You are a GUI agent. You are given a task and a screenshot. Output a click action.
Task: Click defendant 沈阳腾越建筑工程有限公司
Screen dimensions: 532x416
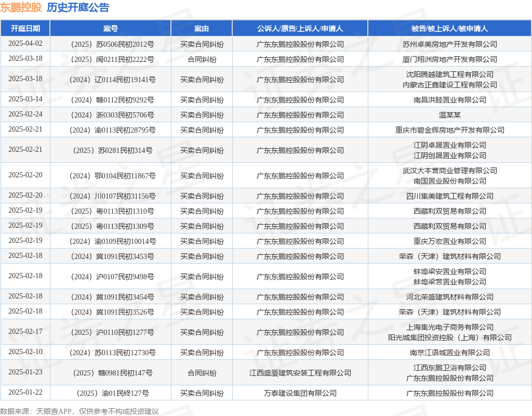[449, 74]
